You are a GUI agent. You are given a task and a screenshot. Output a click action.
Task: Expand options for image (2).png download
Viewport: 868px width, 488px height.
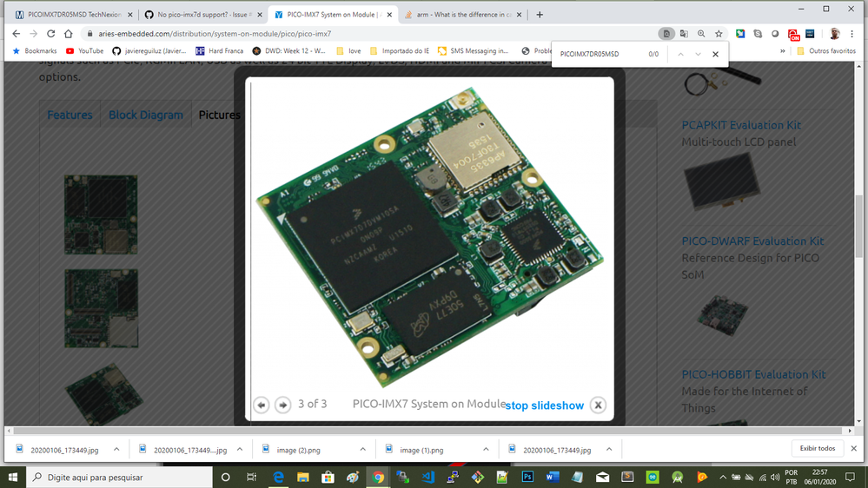click(x=362, y=450)
